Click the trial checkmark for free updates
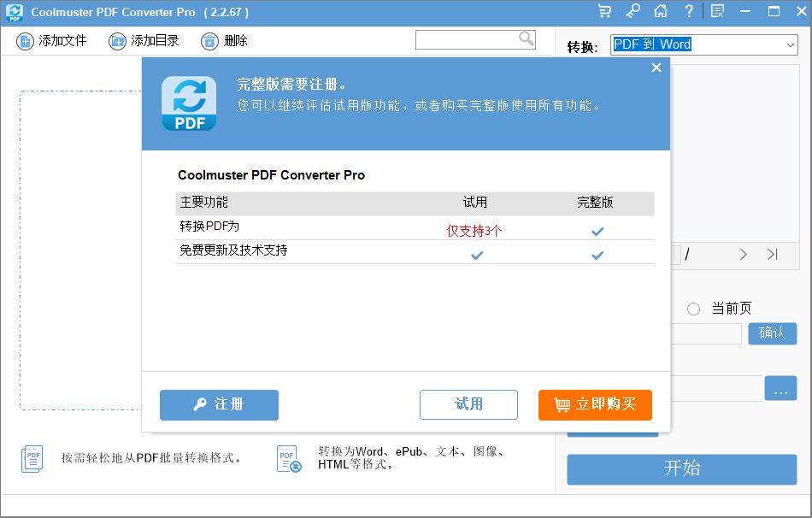Viewport: 812px width, 518px height. click(x=477, y=256)
